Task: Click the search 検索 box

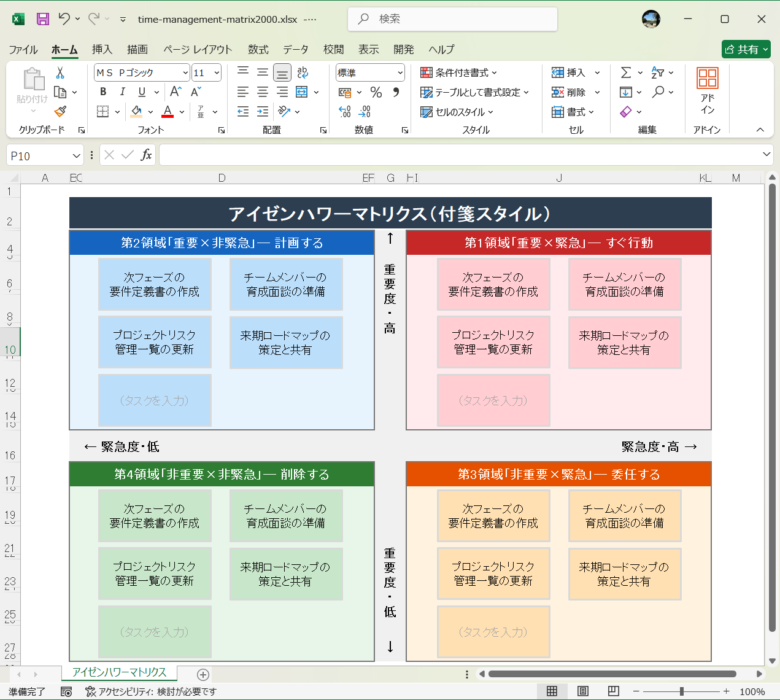Action: pyautogui.click(x=453, y=19)
